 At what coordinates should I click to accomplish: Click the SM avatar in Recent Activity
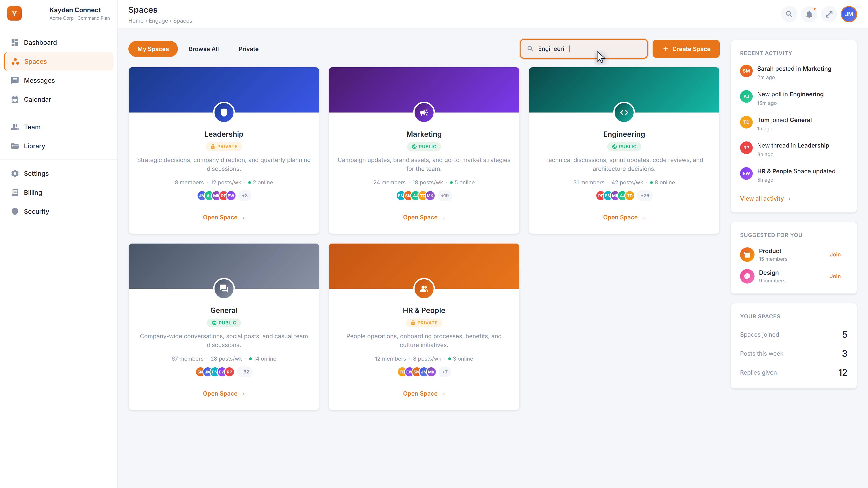pos(746,71)
